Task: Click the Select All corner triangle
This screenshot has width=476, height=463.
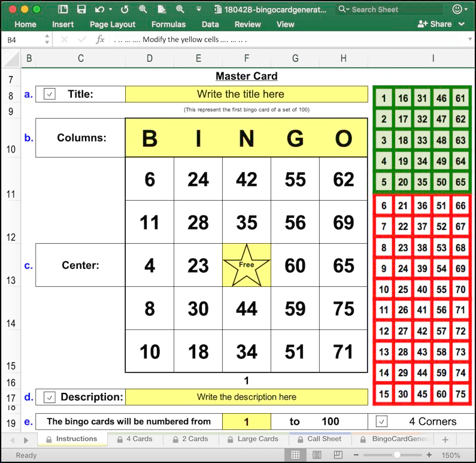Action: tap(12, 59)
